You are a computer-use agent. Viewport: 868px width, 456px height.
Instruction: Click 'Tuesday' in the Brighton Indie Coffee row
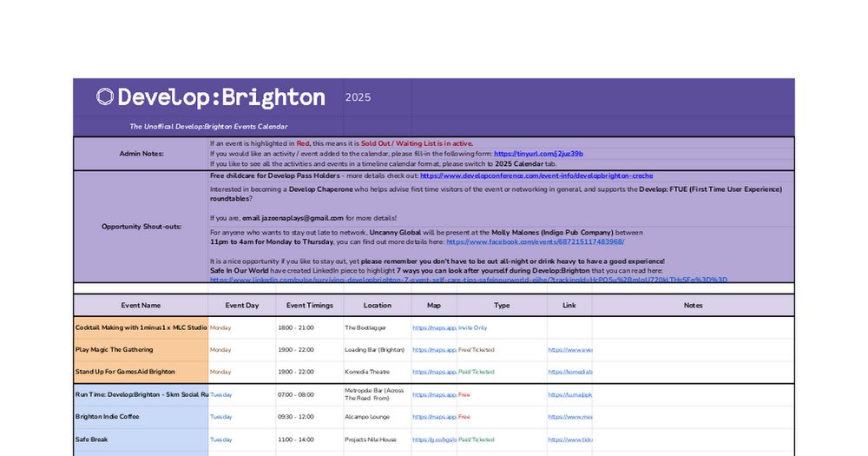click(220, 417)
